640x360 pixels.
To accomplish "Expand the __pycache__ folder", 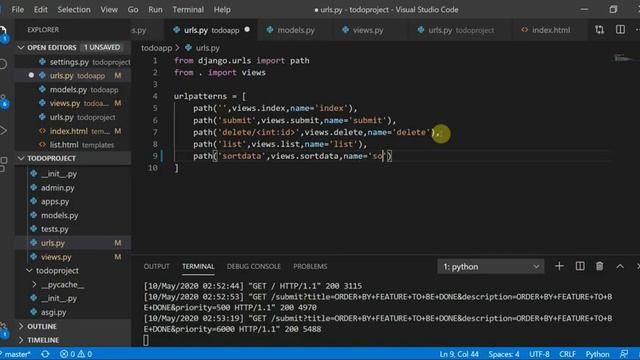I will point(73,284).
